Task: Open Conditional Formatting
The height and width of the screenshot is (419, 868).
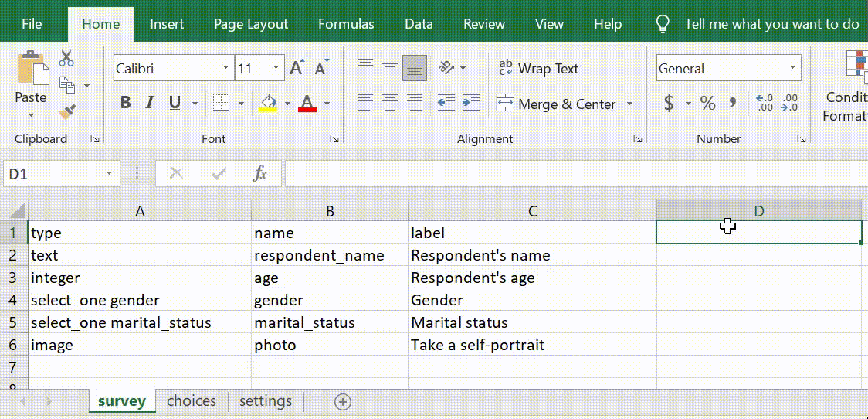Action: (846, 86)
